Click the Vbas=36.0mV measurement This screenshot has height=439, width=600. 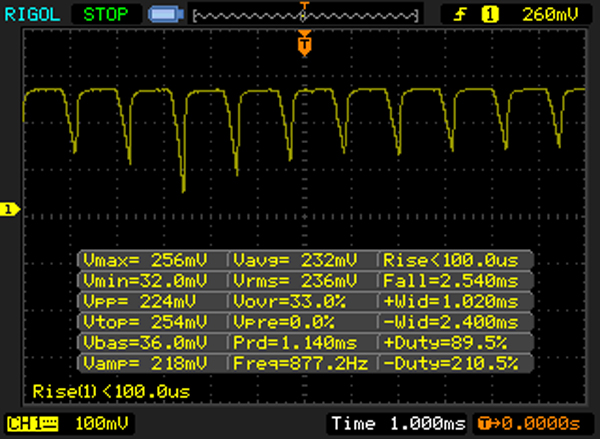[145, 343]
